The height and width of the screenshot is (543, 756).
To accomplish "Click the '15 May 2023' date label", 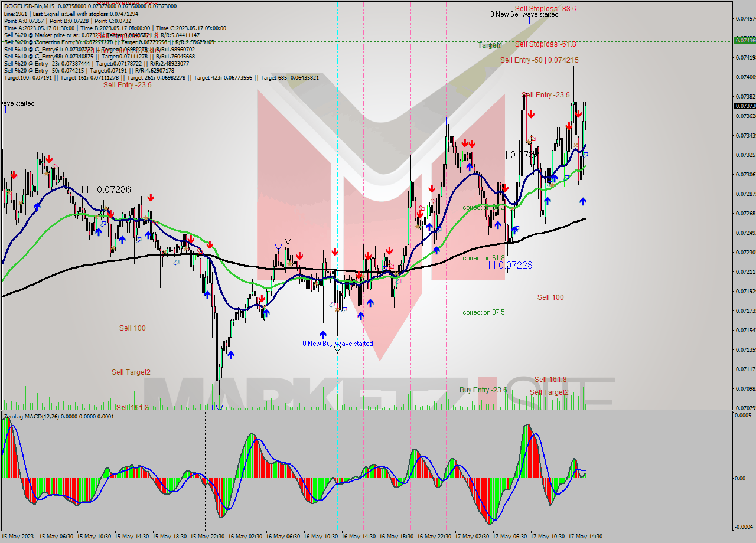I will [x=18, y=537].
